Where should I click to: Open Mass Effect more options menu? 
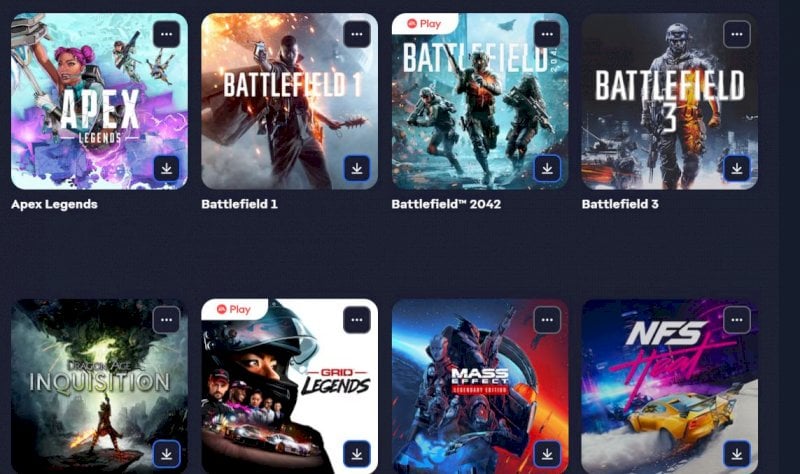pyautogui.click(x=547, y=320)
